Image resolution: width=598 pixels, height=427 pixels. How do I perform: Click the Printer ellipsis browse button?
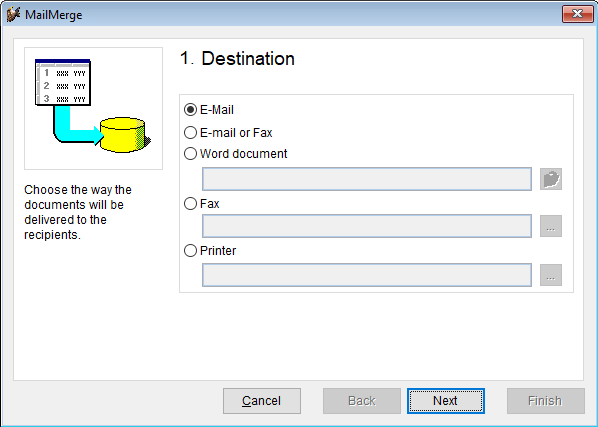tap(551, 275)
